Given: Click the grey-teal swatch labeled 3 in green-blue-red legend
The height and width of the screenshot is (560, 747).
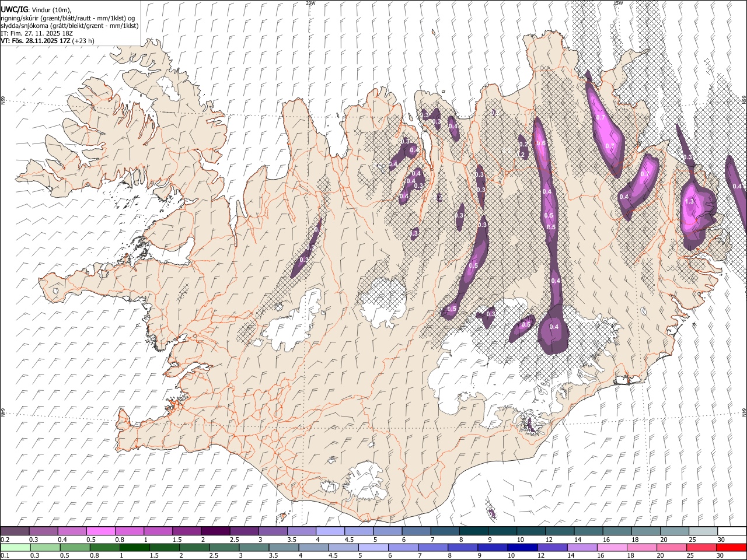Looking at the screenshot, I should tap(254, 547).
